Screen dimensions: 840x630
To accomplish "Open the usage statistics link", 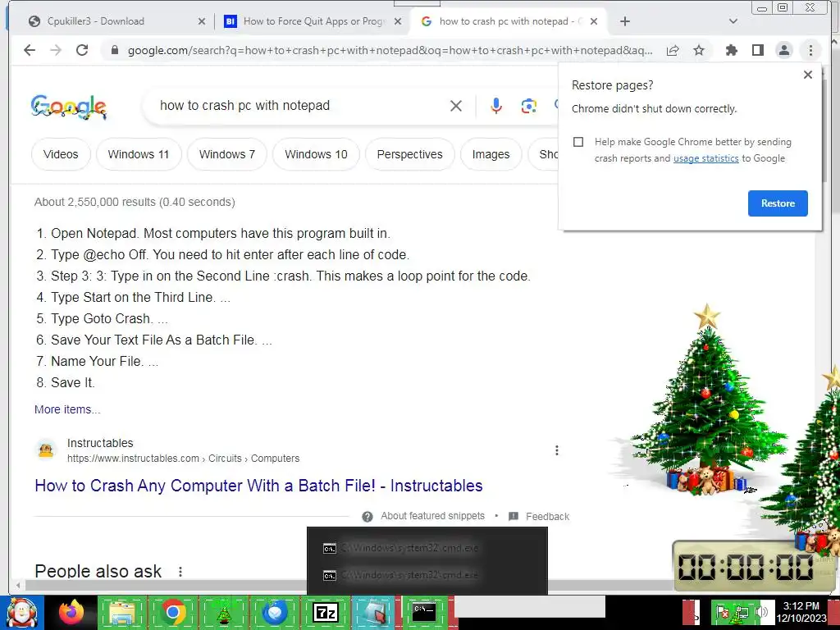I will point(705,158).
